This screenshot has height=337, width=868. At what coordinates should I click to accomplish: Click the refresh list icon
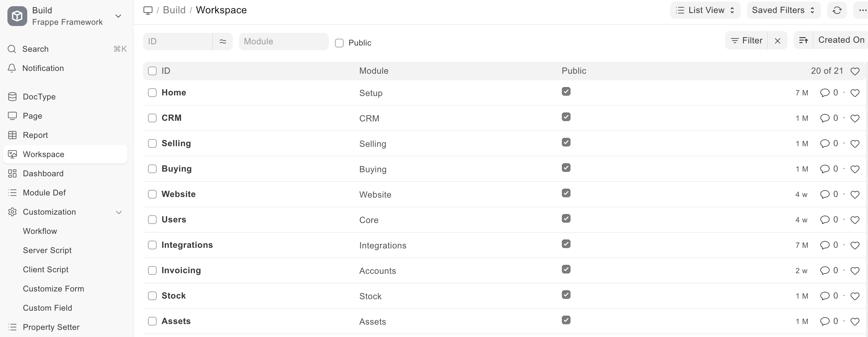(x=837, y=11)
